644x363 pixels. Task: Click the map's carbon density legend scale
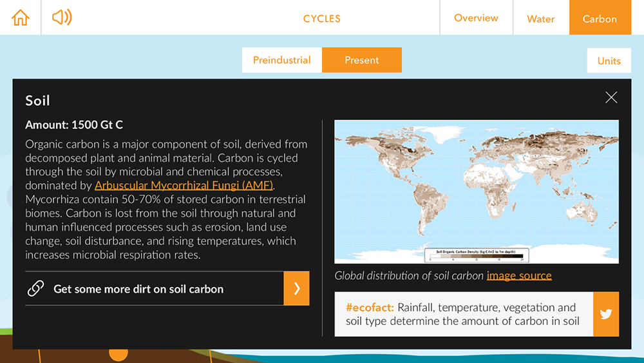[476, 254]
